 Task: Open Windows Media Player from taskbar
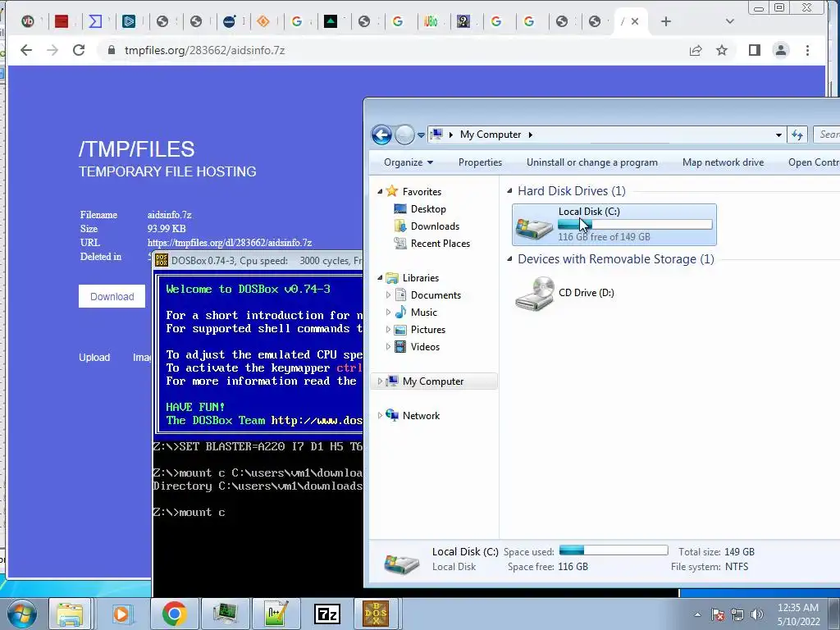(x=121, y=614)
